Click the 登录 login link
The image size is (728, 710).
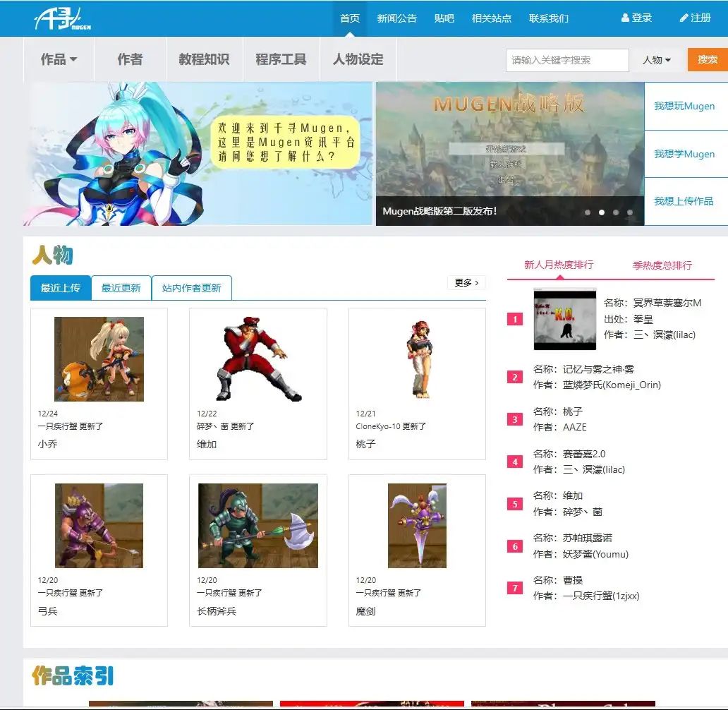click(x=636, y=18)
